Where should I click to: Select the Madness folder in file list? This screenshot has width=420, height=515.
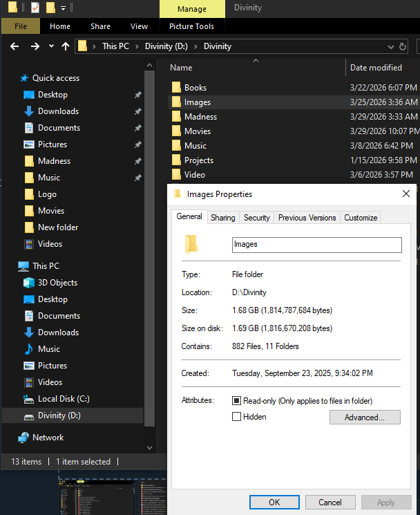point(200,117)
